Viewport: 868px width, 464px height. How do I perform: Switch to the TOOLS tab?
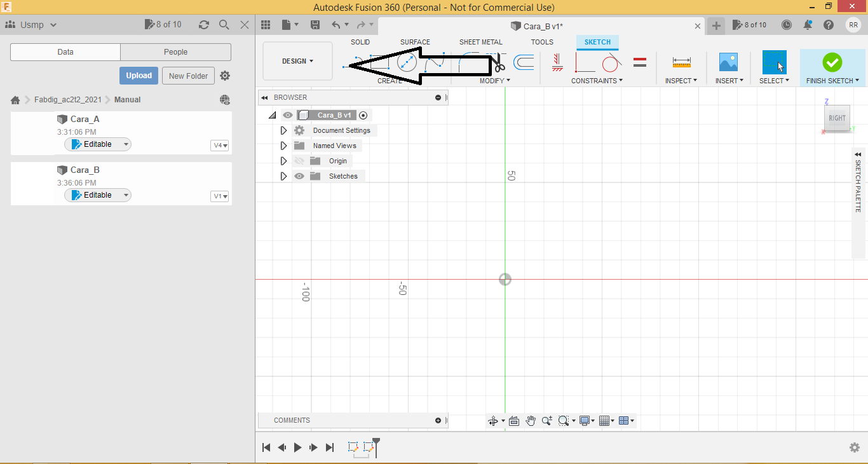point(542,42)
